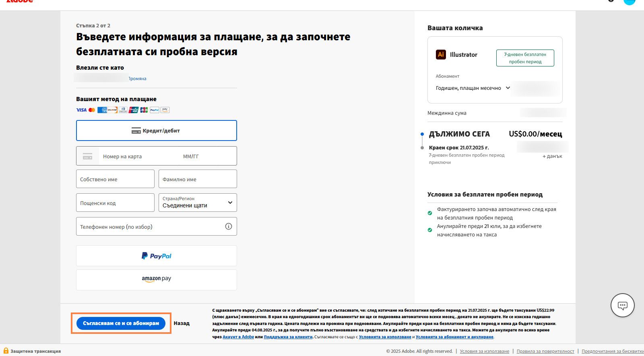
Task: Click the Diners Club logo
Action: pyautogui.click(x=123, y=110)
